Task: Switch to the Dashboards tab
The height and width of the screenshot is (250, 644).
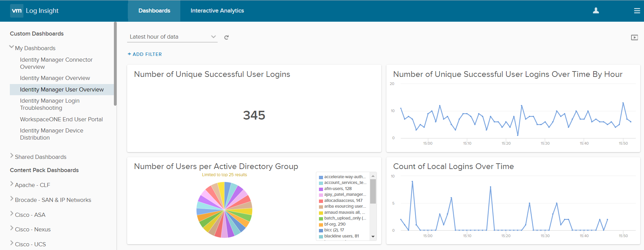Action: [x=154, y=11]
